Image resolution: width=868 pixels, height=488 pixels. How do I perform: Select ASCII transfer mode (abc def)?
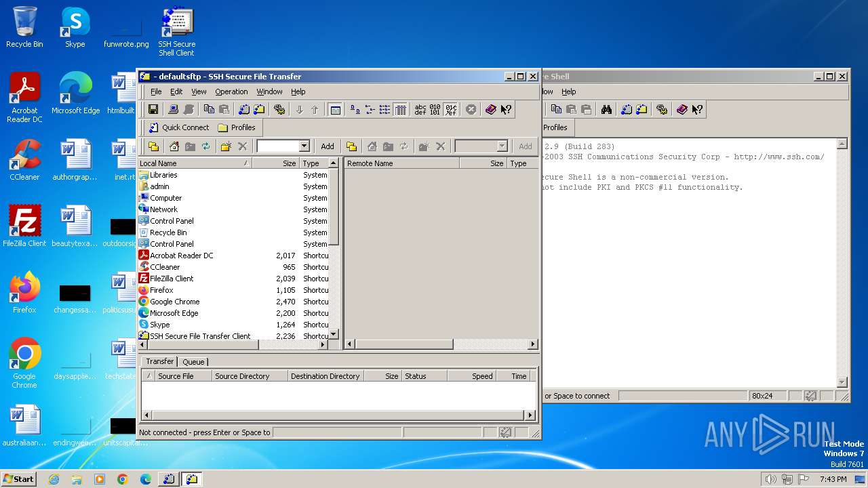pos(420,110)
